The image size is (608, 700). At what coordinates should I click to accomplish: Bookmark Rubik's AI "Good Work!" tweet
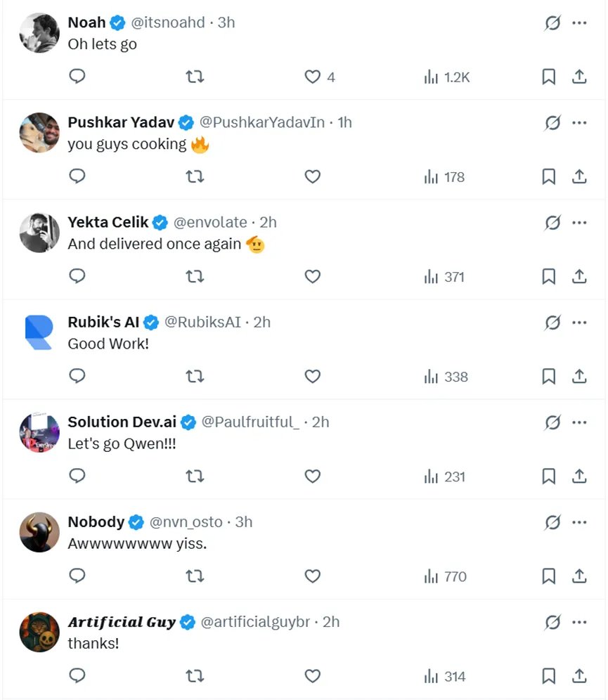549,377
